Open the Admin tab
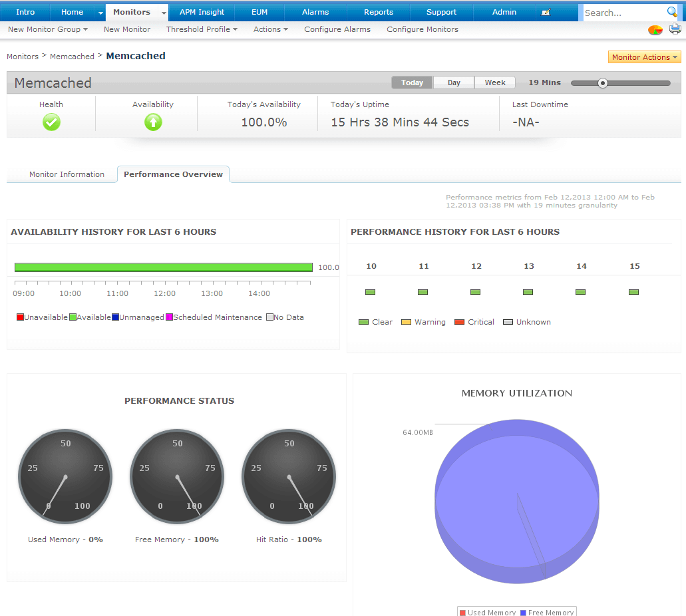The height and width of the screenshot is (616, 686). click(504, 12)
